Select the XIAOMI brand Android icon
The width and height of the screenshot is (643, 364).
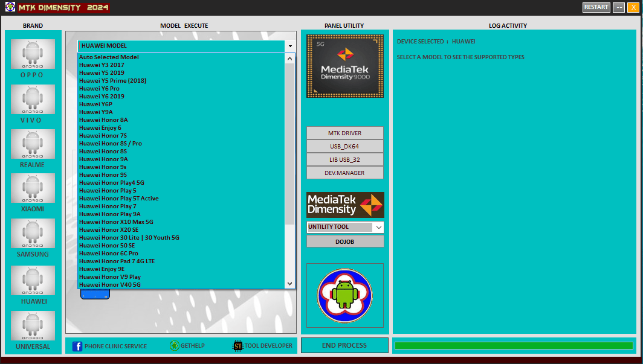coord(33,188)
